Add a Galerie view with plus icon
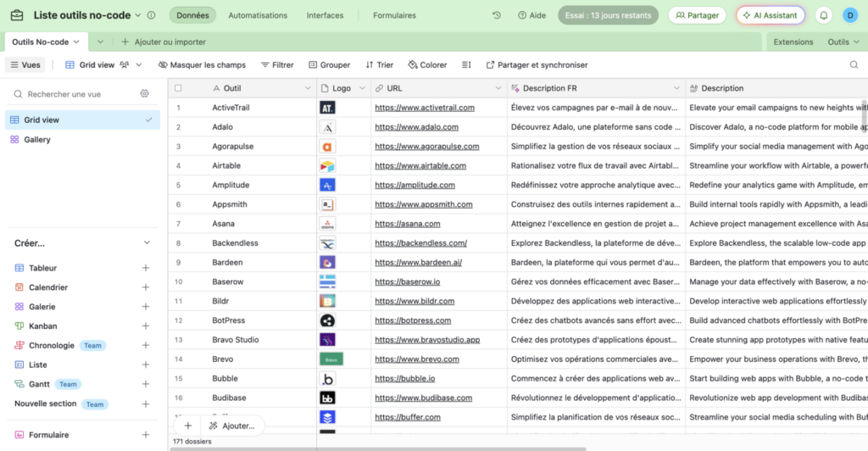868x451 pixels. pos(146,307)
